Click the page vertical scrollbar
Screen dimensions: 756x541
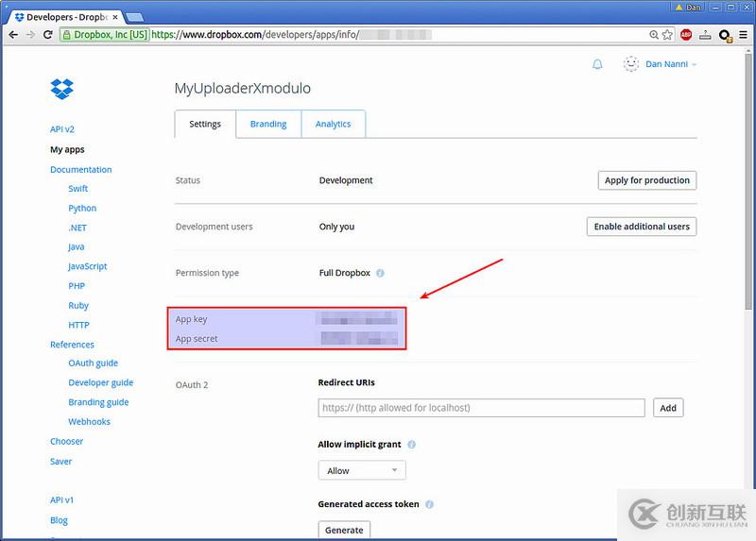point(748,181)
